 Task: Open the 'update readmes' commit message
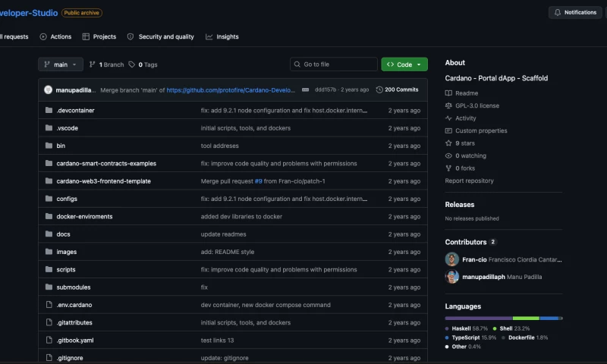pyautogui.click(x=223, y=234)
